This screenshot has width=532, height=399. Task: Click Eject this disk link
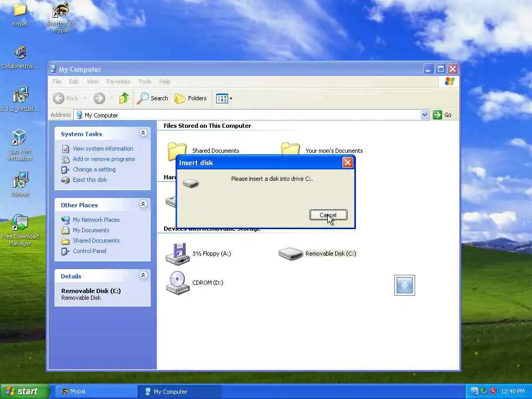[89, 180]
